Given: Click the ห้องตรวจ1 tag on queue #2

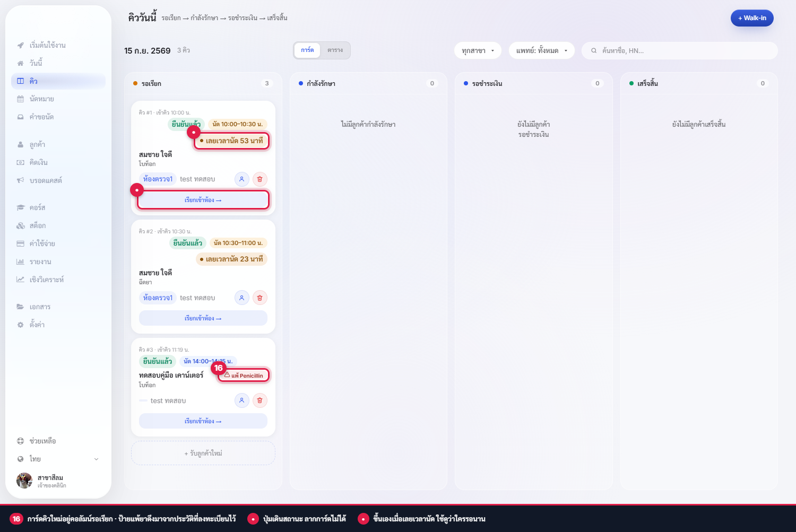Looking at the screenshot, I should coord(158,298).
